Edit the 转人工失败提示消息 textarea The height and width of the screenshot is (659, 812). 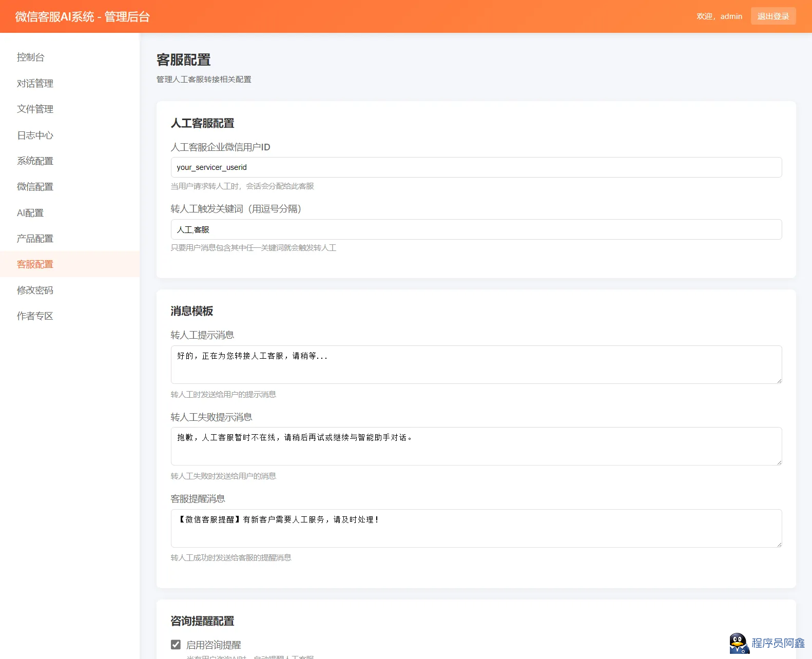tap(476, 446)
